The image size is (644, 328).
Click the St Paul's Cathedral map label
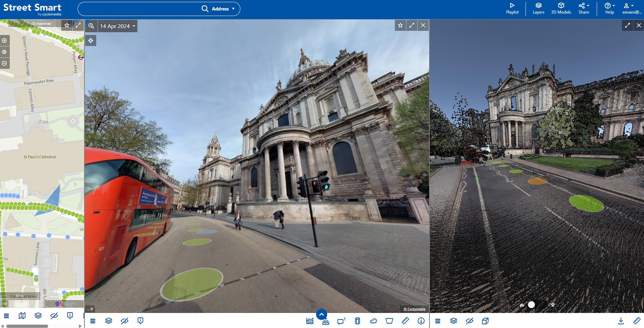point(40,157)
